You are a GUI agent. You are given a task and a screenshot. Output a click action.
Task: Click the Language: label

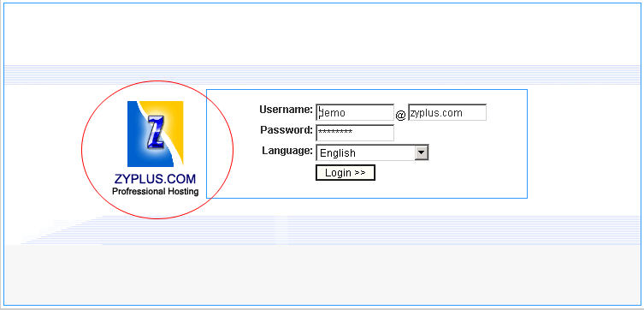[287, 151]
